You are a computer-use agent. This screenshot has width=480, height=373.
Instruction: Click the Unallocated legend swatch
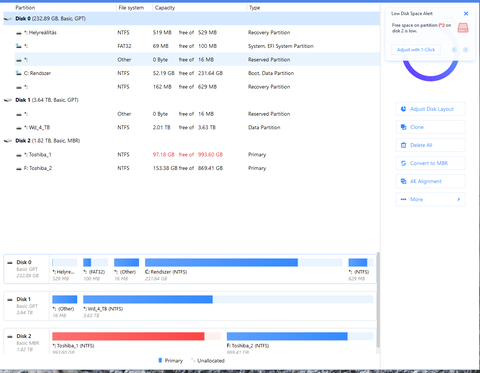coord(193,360)
